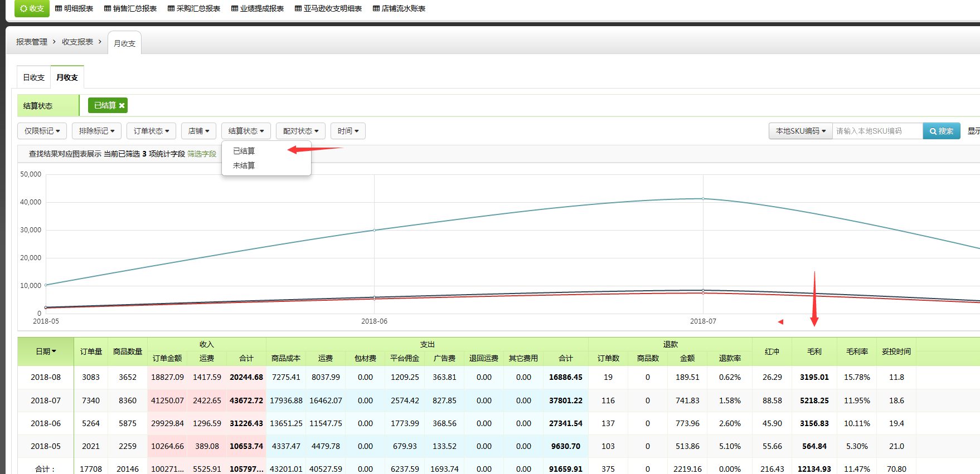Image resolution: width=980 pixels, height=474 pixels.
Task: Remove the 已结算 filter tag
Action: [x=122, y=105]
